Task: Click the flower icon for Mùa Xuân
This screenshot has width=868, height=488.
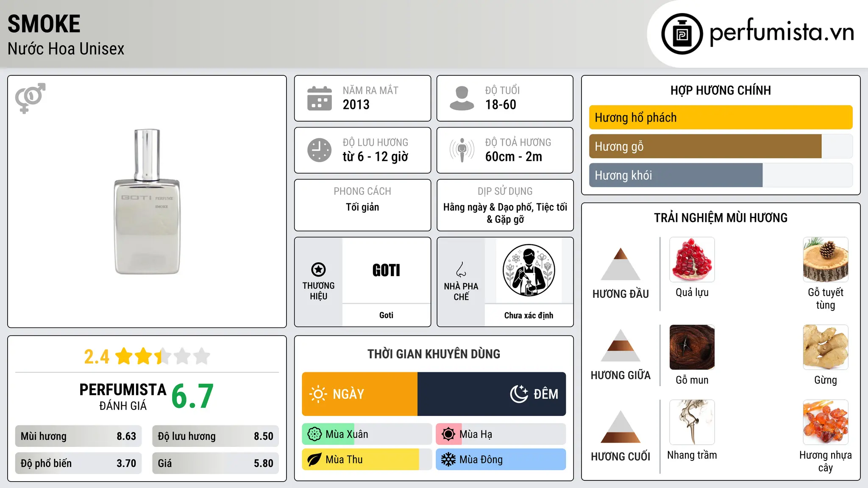Action: click(x=314, y=434)
